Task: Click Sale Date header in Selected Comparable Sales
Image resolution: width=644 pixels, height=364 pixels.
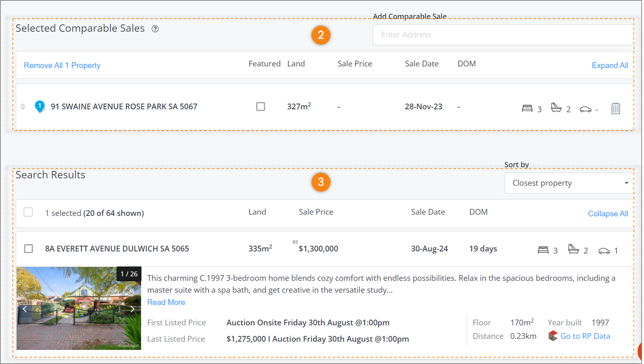Action: click(x=421, y=64)
